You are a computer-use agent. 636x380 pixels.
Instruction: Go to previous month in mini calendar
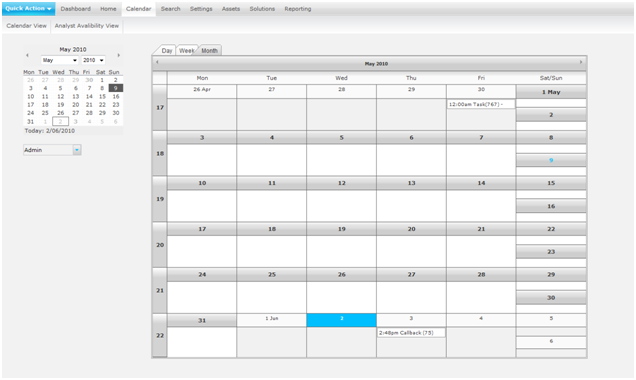click(x=27, y=55)
